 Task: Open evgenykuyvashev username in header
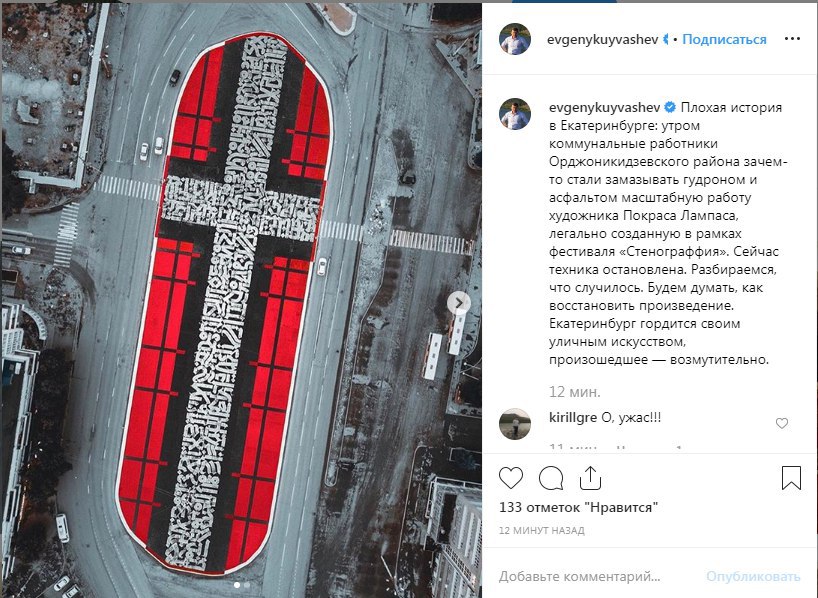click(x=602, y=40)
